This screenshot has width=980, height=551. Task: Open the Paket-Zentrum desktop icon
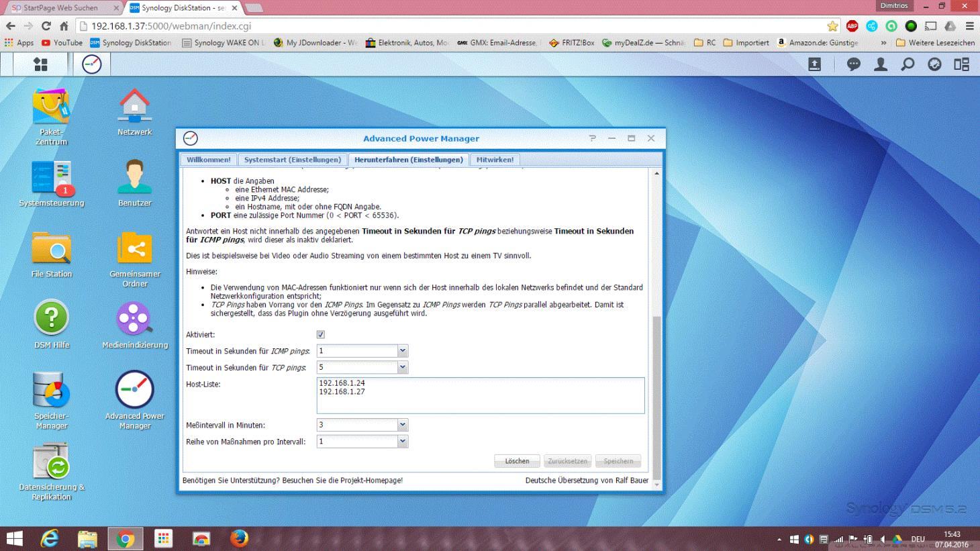tap(52, 117)
